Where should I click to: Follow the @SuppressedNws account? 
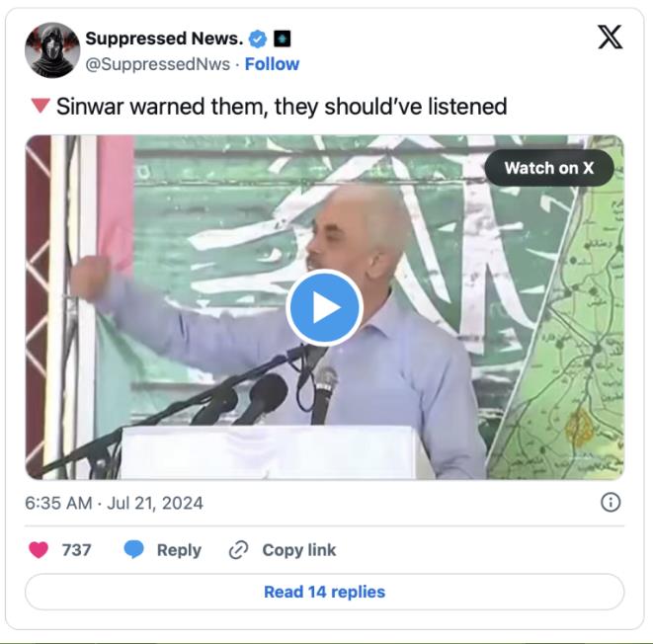[272, 64]
